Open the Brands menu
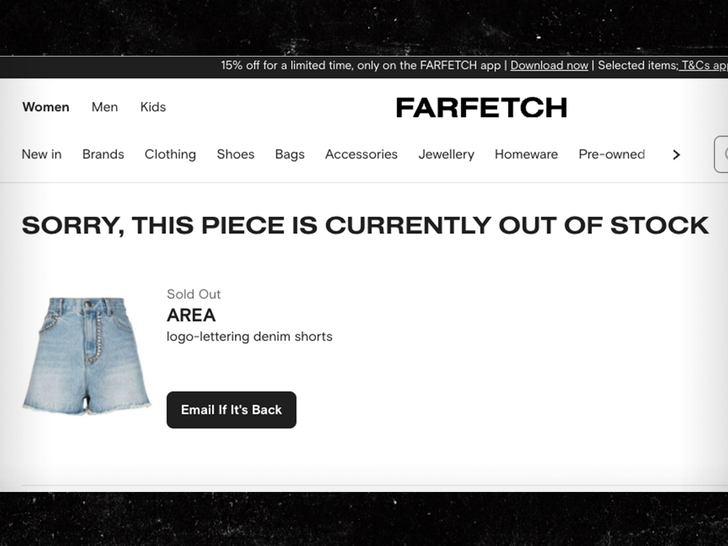This screenshot has width=728, height=546. [103, 154]
